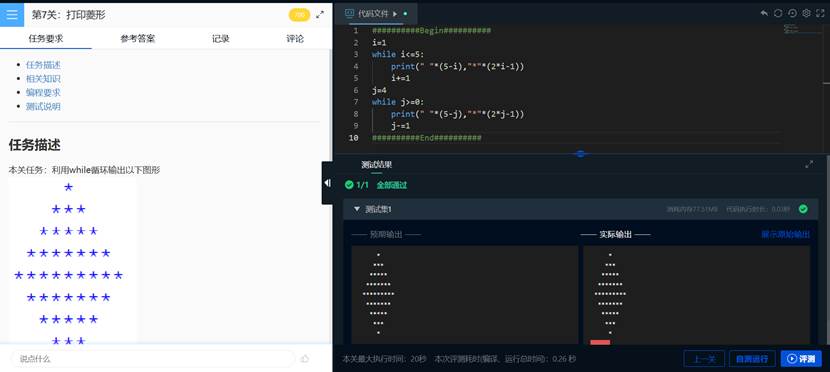Jump to 任务描述 link
830x372 pixels.
pos(43,65)
